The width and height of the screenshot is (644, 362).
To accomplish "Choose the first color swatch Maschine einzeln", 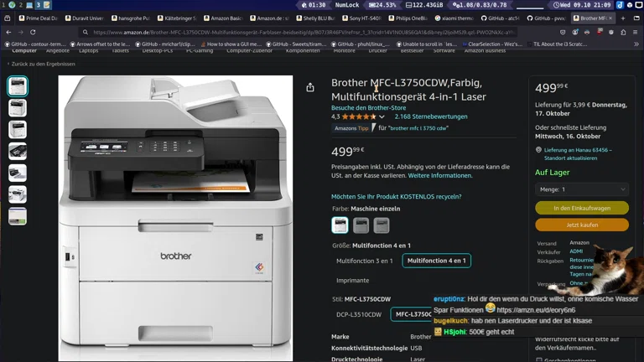I will (x=340, y=225).
